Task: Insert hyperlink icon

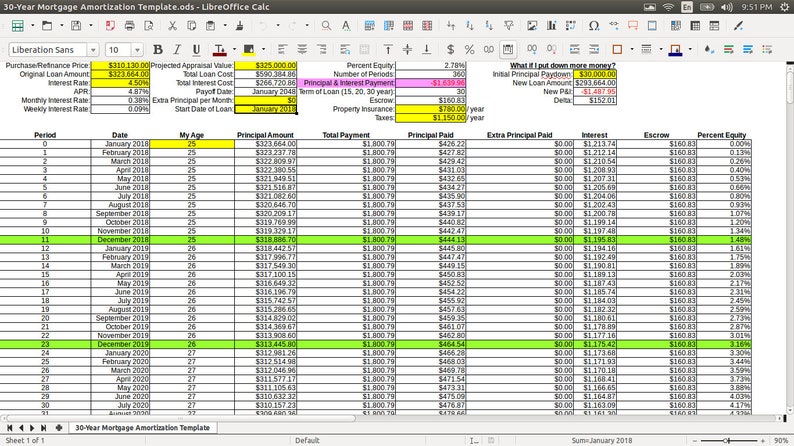Action: click(614, 26)
